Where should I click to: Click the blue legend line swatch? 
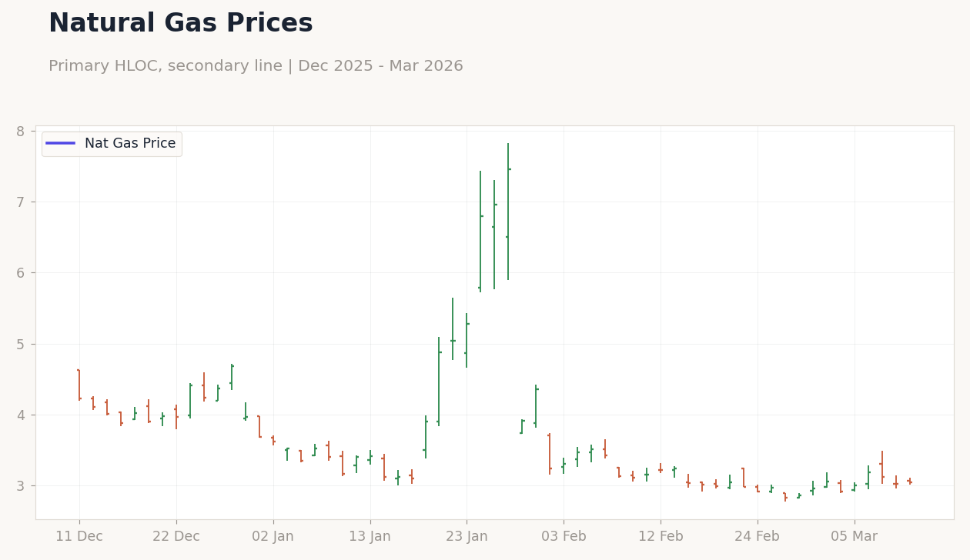pyautogui.click(x=60, y=144)
